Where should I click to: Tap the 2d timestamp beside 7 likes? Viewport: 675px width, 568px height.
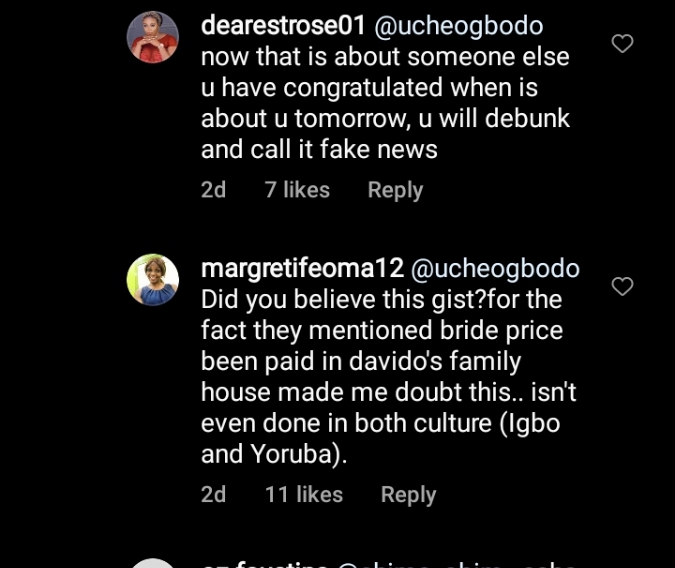pos(214,190)
